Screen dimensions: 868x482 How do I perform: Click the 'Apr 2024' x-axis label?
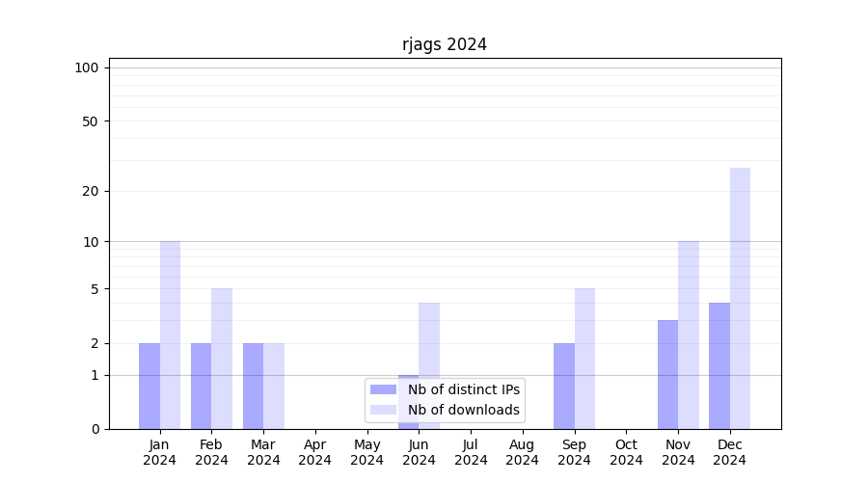pos(315,452)
